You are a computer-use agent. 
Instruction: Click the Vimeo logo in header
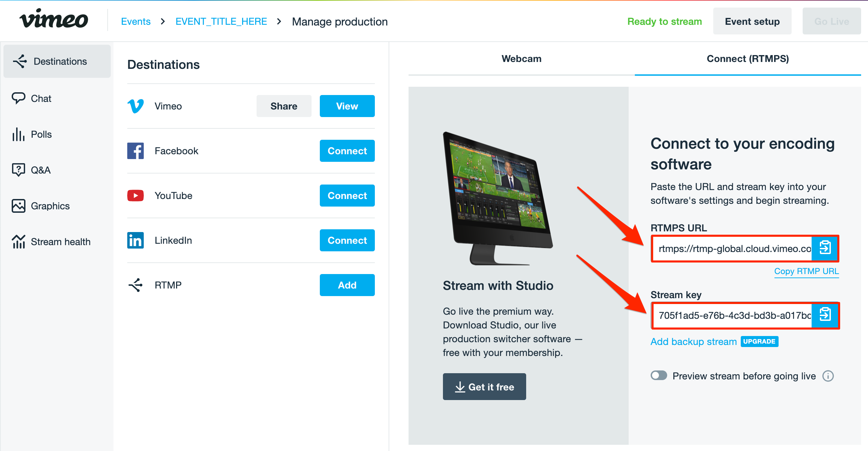(x=54, y=20)
